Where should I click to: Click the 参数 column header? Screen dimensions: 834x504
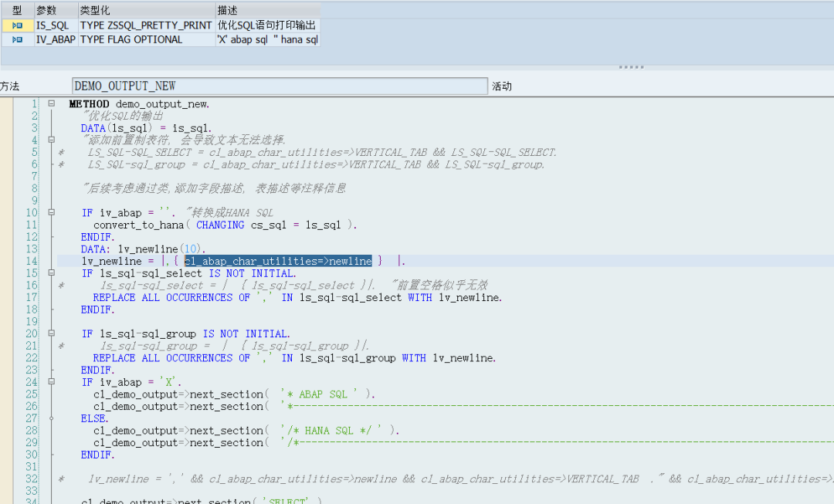[x=56, y=10]
